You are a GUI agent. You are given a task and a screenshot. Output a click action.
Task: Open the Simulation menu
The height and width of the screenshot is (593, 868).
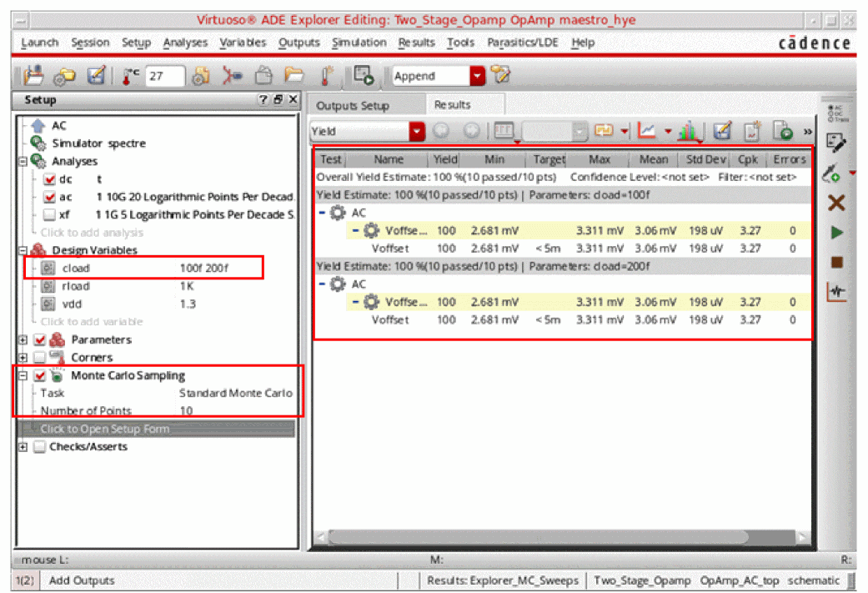coord(359,43)
